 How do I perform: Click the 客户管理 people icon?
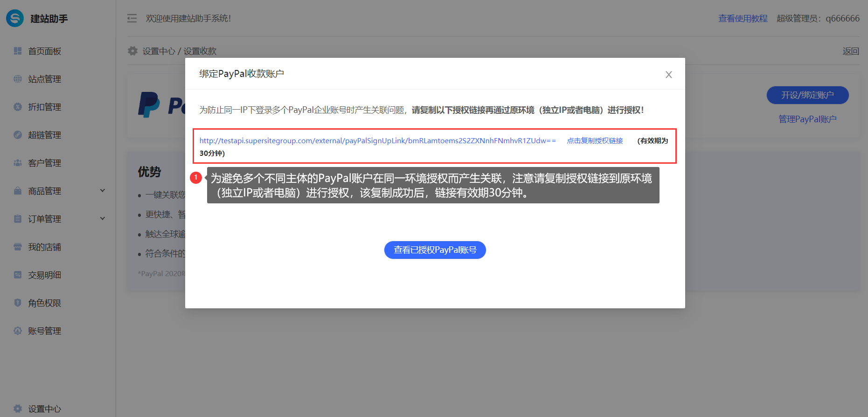click(18, 163)
